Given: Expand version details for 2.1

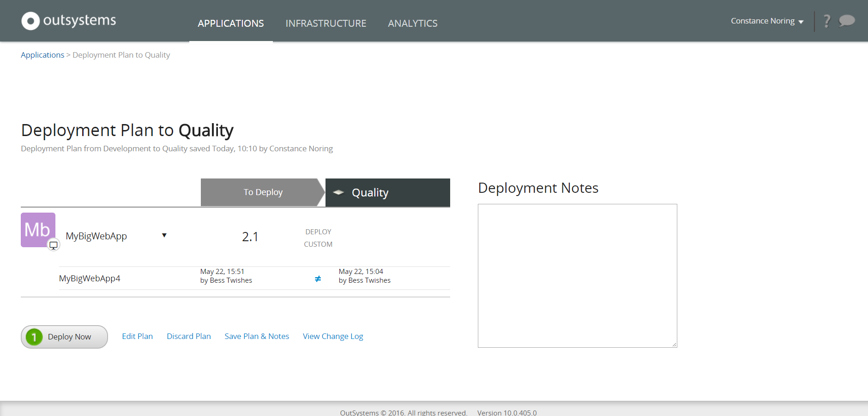Looking at the screenshot, I should [x=250, y=236].
